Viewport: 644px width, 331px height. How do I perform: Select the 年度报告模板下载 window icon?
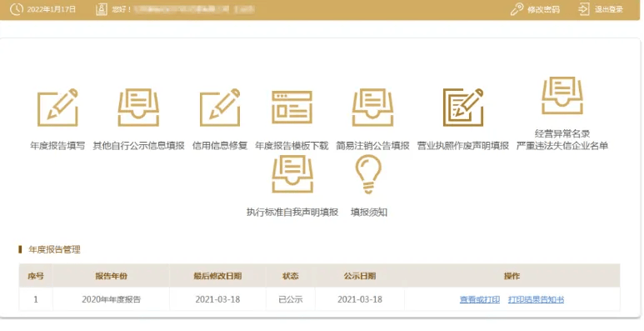(x=292, y=108)
